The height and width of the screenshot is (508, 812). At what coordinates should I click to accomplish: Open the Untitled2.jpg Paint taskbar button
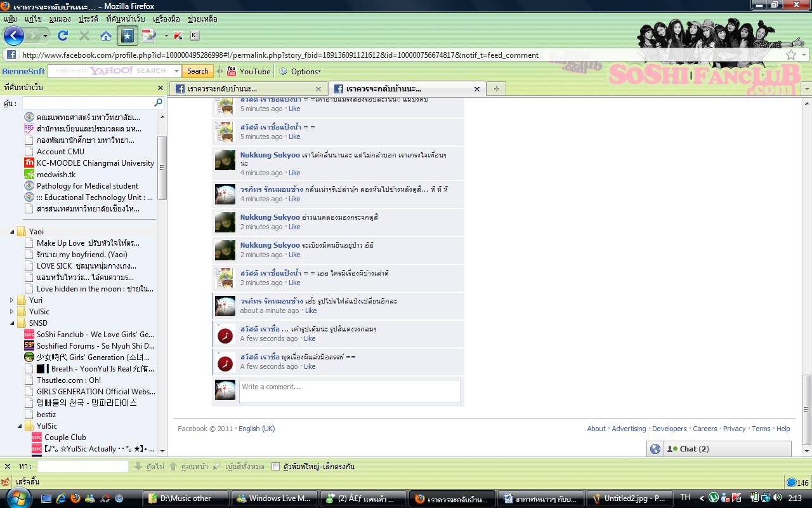629,498
